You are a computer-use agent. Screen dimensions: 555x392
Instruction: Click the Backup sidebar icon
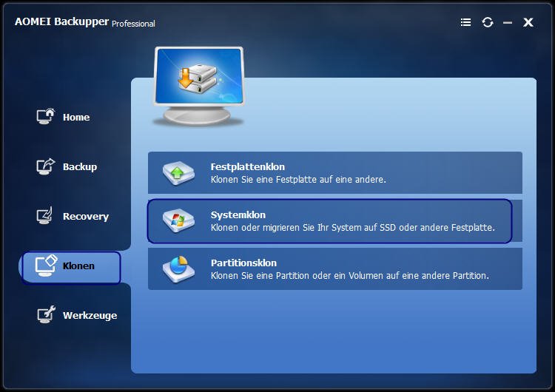point(46,166)
